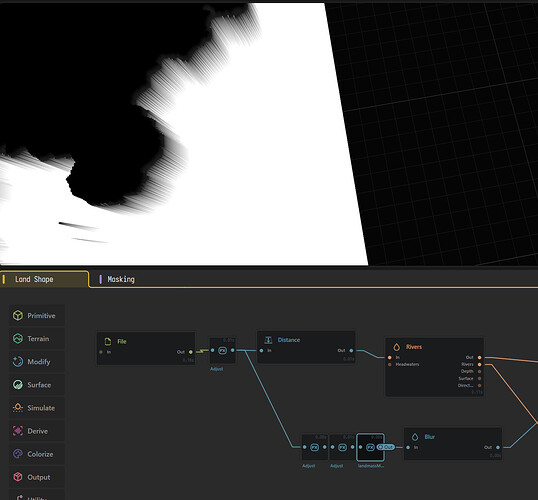
Task: Open the Terrain node category
Action: (36, 339)
